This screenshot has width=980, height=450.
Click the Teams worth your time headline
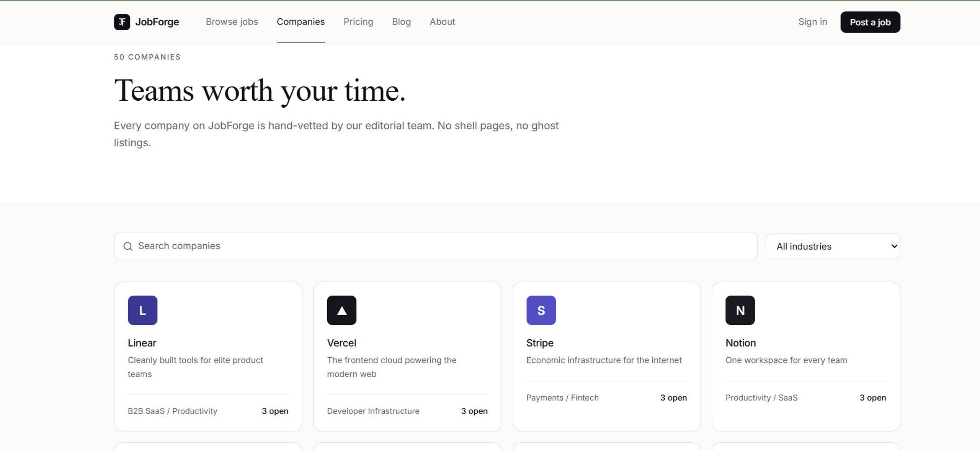260,91
